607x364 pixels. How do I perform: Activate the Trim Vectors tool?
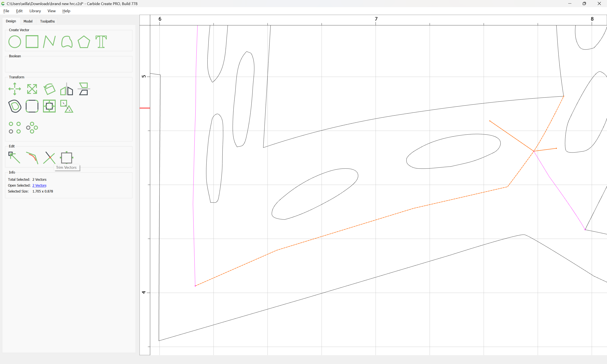tap(49, 158)
